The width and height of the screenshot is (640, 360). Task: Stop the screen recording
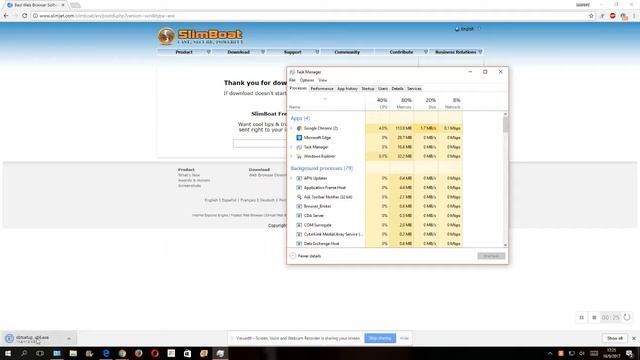594,318
